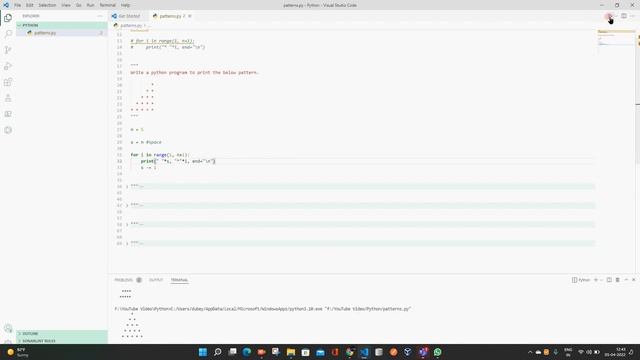Open the Accounts icon in activity bar

pos(8,328)
